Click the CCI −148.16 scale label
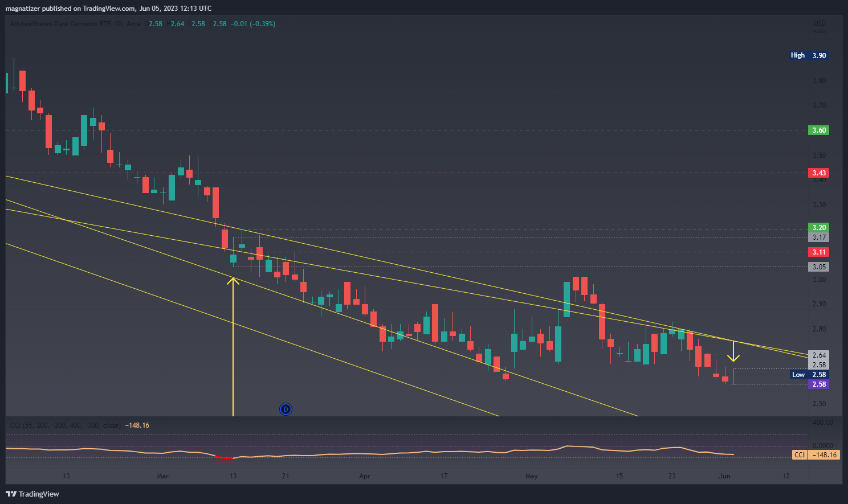The height and width of the screenshot is (504, 848). coord(816,455)
